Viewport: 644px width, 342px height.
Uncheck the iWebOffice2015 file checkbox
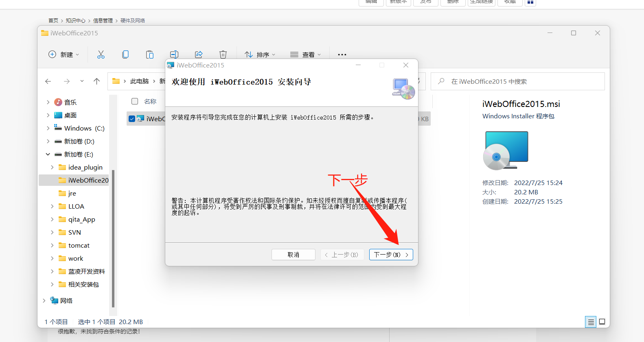pyautogui.click(x=132, y=119)
